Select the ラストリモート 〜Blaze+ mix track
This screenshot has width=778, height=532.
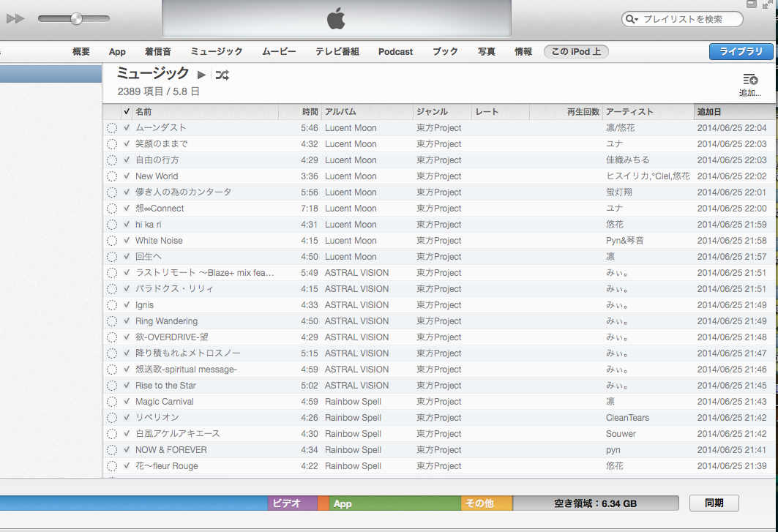tap(204, 272)
